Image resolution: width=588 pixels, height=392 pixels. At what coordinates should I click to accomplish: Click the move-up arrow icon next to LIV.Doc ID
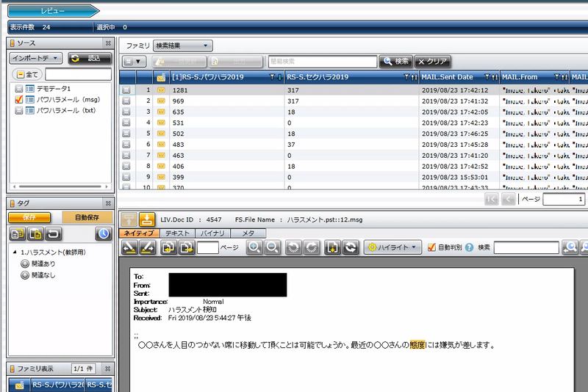point(129,219)
